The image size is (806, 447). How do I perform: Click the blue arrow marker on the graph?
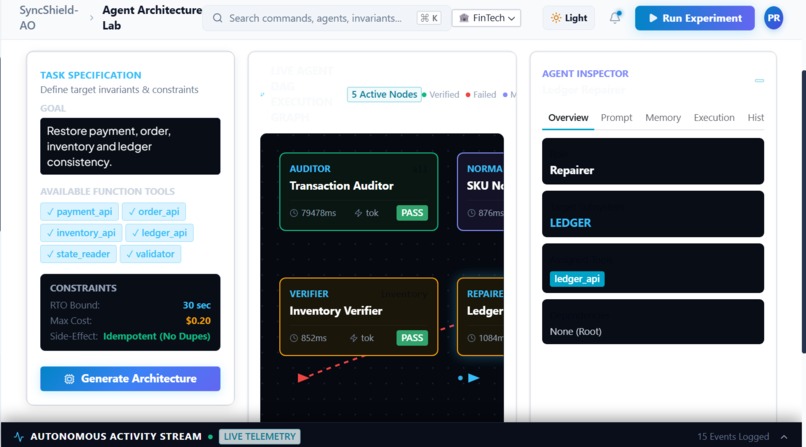pyautogui.click(x=473, y=378)
